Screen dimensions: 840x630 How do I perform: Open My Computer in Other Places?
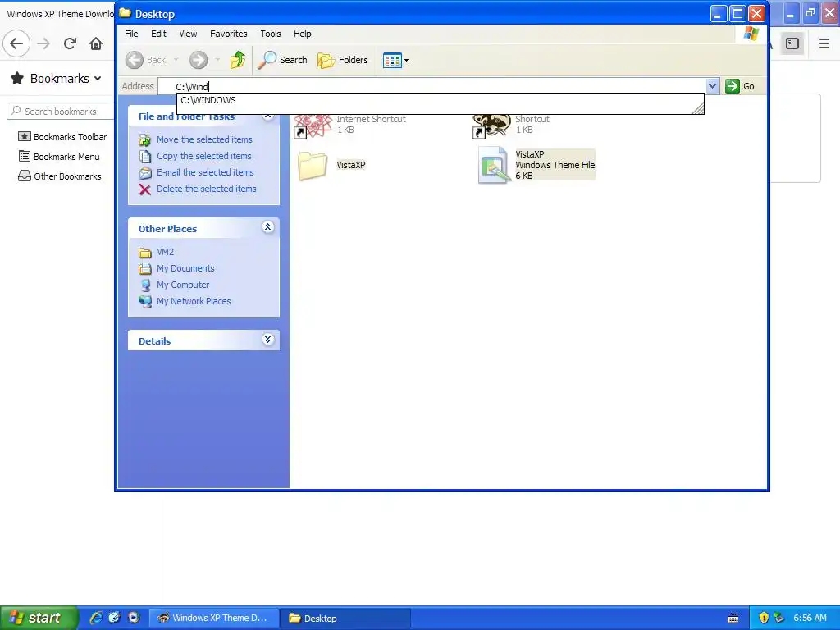pos(183,285)
